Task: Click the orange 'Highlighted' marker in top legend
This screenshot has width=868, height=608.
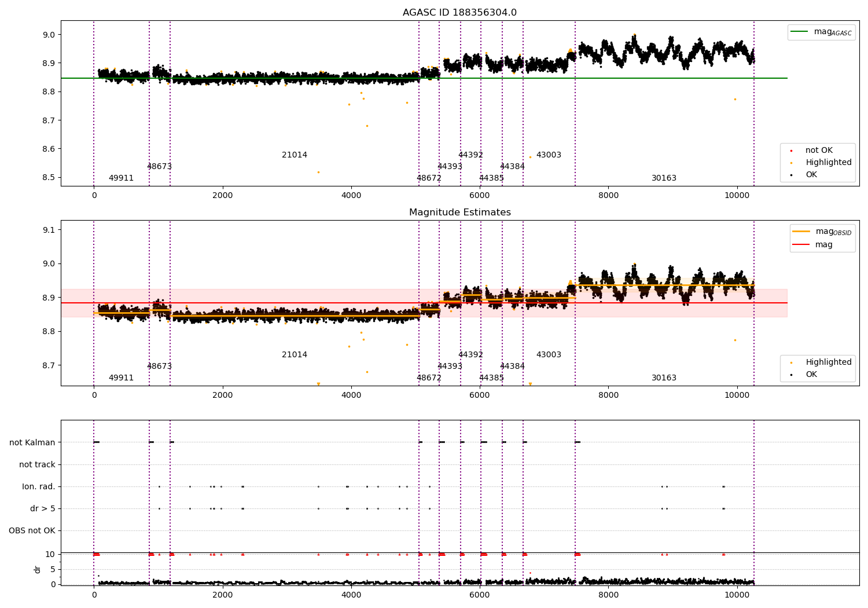Action: click(792, 163)
